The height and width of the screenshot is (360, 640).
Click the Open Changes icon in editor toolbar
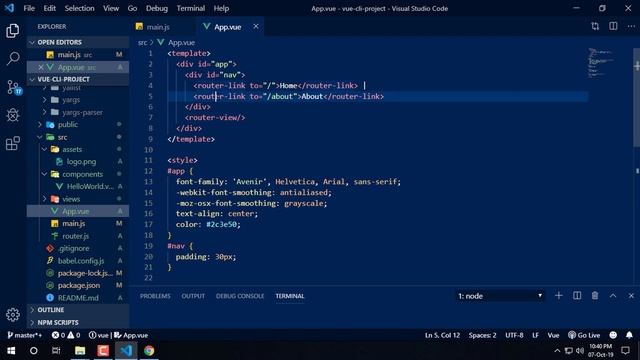coord(595,27)
